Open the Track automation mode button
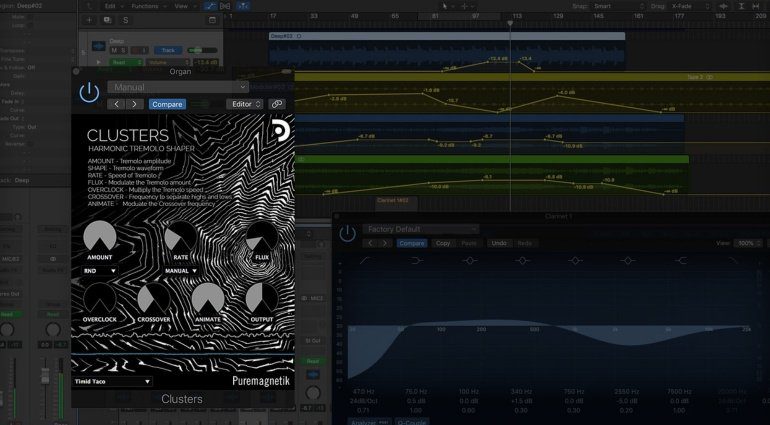This screenshot has width=770, height=425. point(168,50)
